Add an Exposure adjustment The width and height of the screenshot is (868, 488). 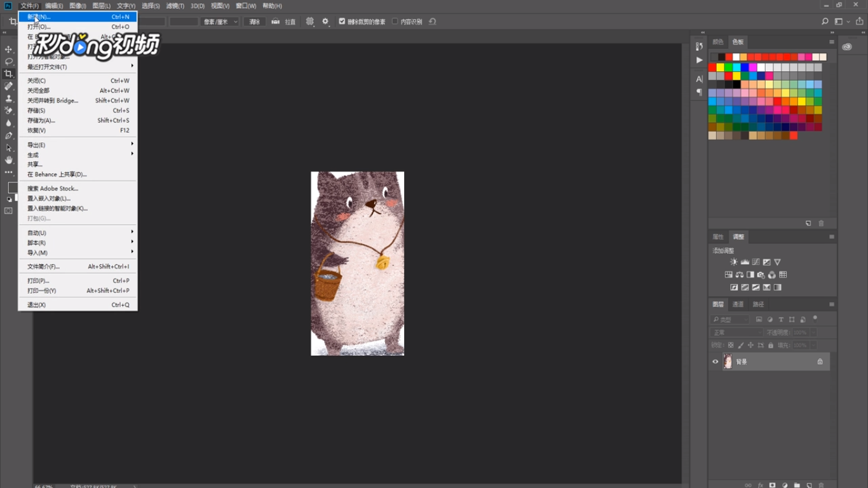(x=766, y=262)
